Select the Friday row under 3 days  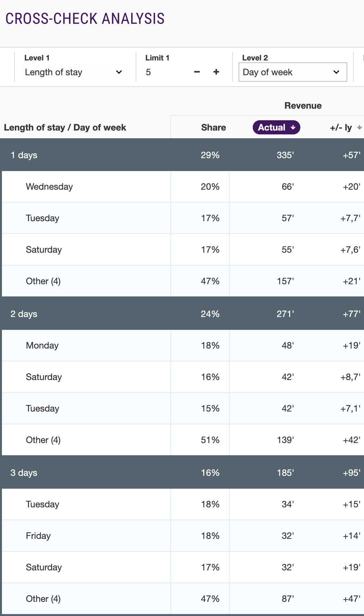coord(38,536)
